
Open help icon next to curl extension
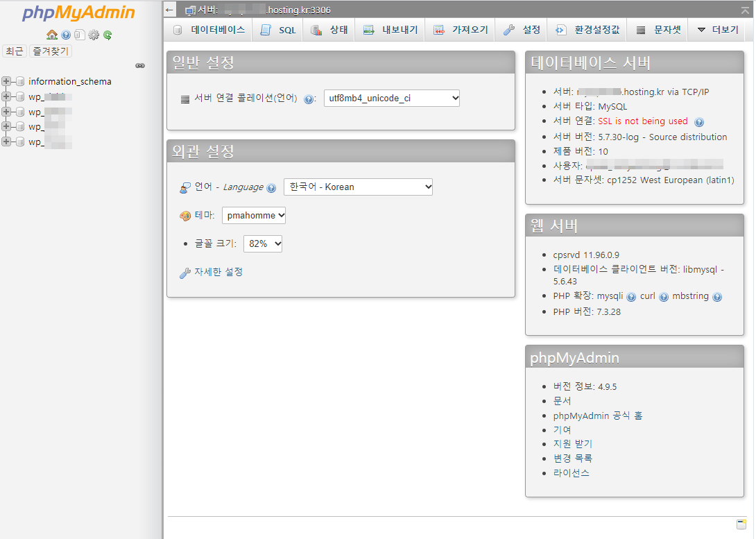point(664,297)
